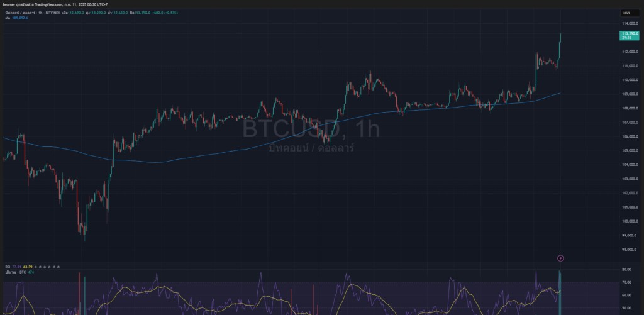Click the 102,000.0 price axis label
Screen dimensions: 644x315
[x=630, y=193]
